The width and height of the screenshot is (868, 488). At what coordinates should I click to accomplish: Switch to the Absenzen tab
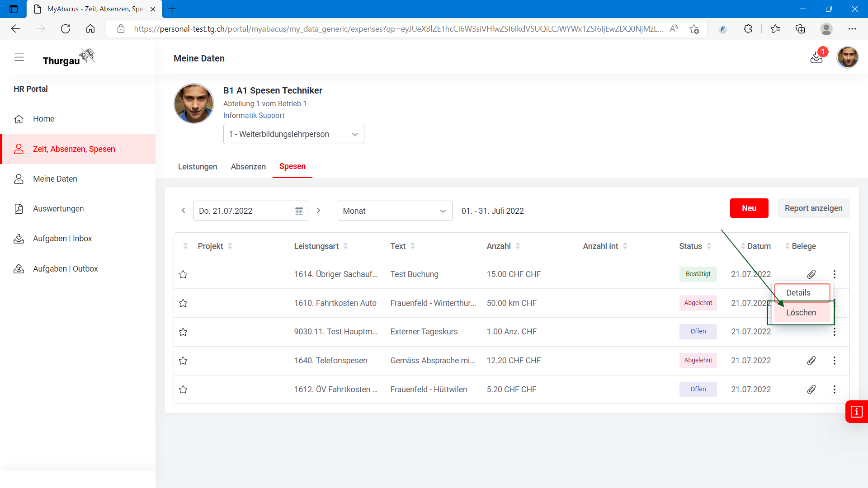pos(248,167)
